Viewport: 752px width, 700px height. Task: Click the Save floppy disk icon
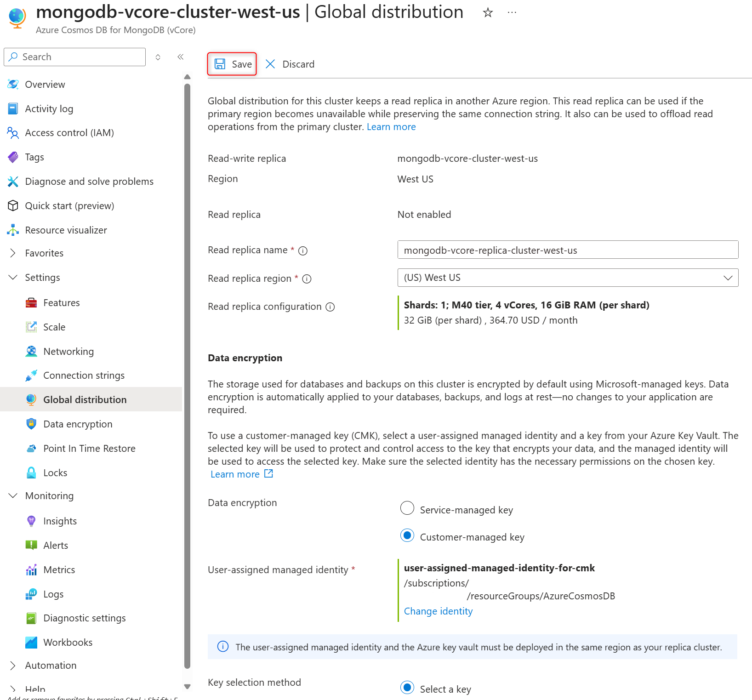[220, 64]
